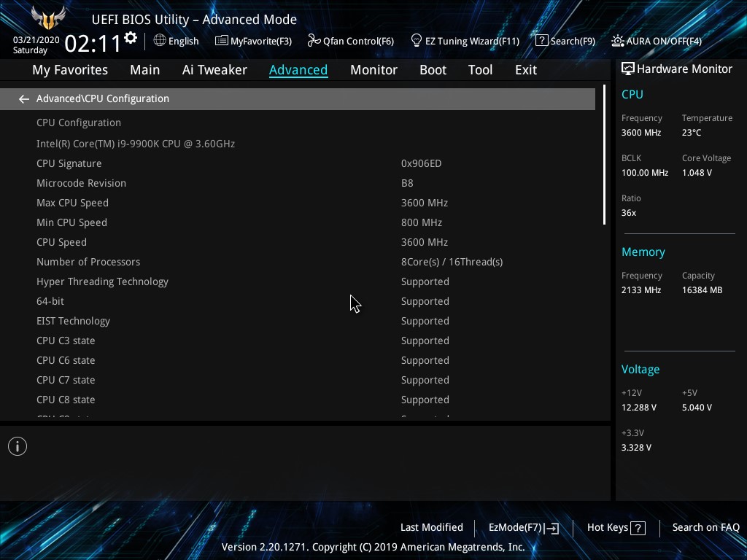
Task: Click the English language button
Action: tap(183, 41)
